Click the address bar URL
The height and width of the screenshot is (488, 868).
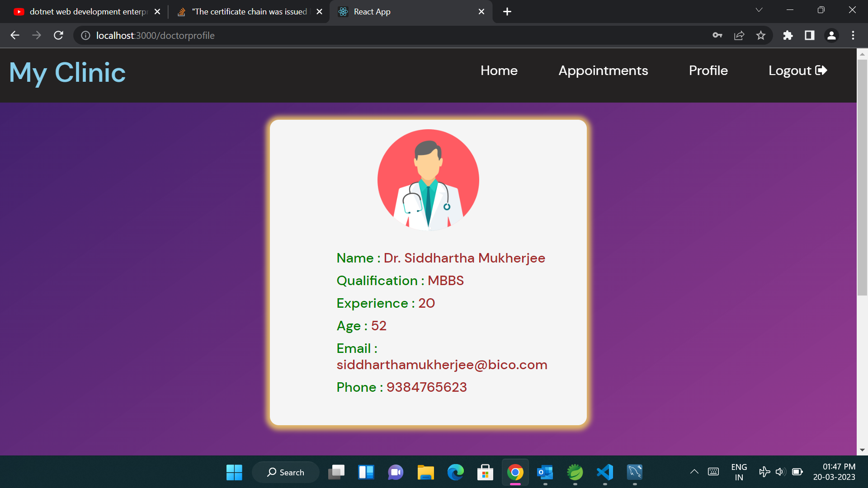[x=155, y=35]
